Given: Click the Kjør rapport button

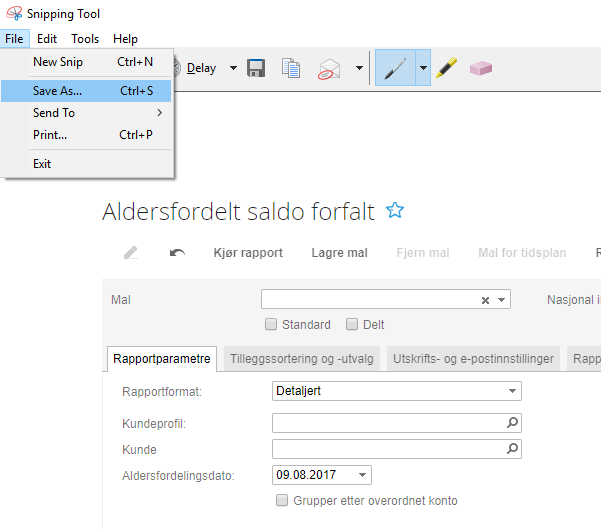Looking at the screenshot, I should (248, 253).
